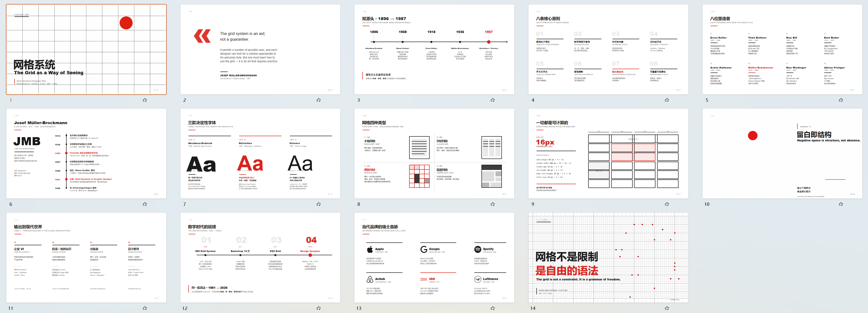Viewport: 868px width, 313px height.
Task: Select the 留白即结构 slide thumbnail
Action: coord(782,154)
